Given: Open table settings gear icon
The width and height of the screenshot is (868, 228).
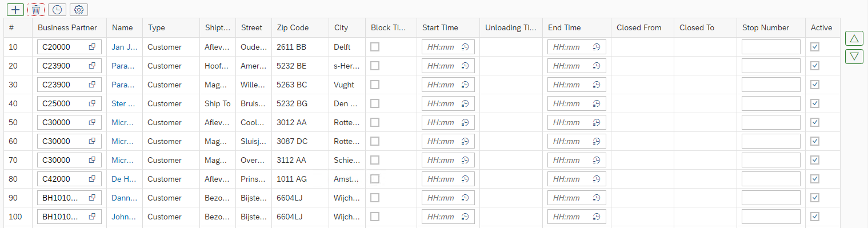Looking at the screenshot, I should point(79,10).
